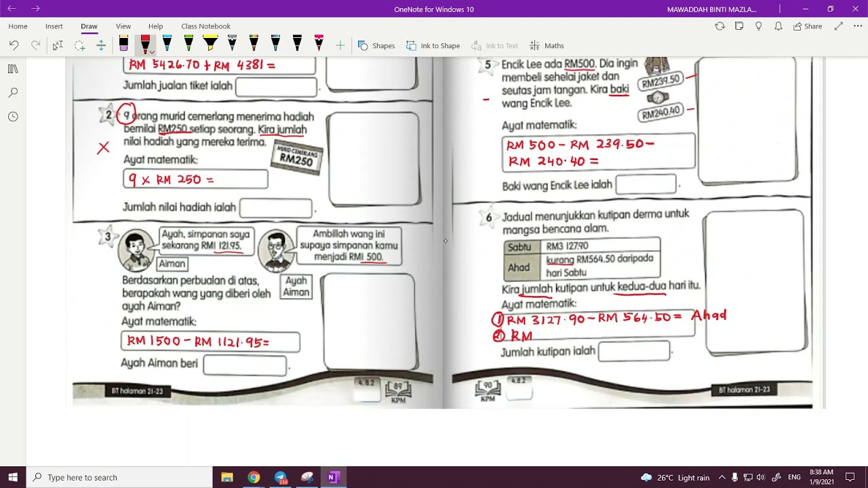Click the weather 26°C Light rain widget
This screenshot has width=868, height=488.
coord(675,477)
